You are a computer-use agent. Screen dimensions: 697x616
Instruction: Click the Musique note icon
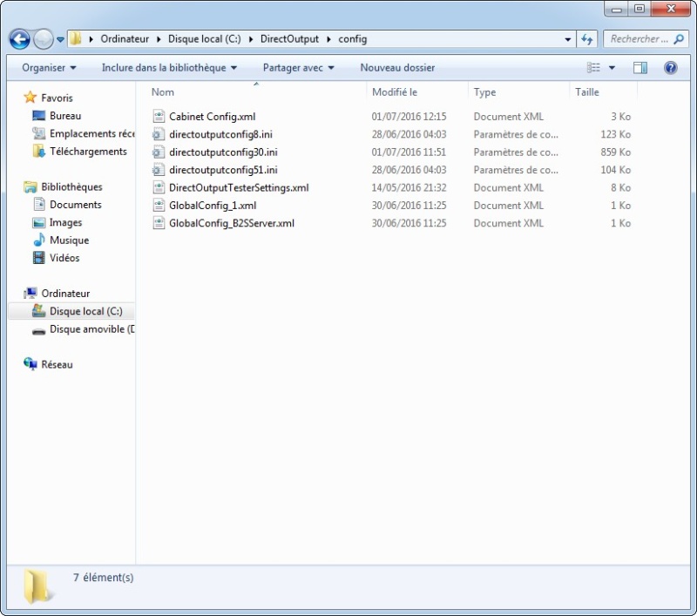[x=39, y=240]
